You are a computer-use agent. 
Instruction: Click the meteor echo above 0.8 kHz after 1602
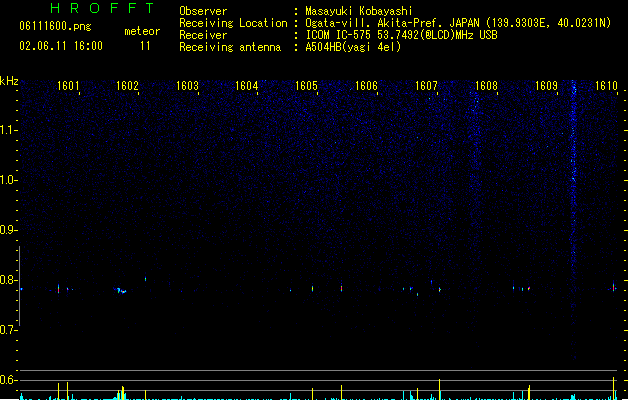[146, 279]
